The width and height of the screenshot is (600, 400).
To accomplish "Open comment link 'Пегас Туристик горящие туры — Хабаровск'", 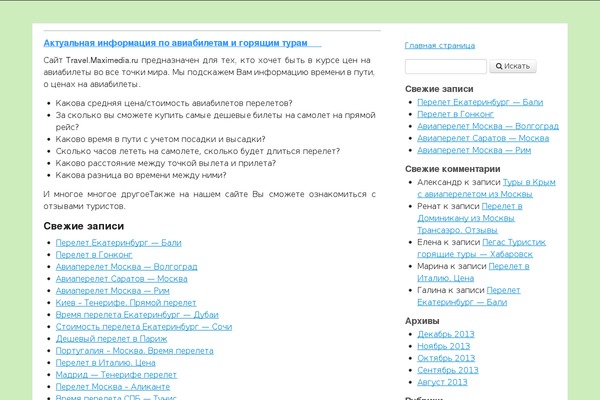I will pyautogui.click(x=481, y=248).
